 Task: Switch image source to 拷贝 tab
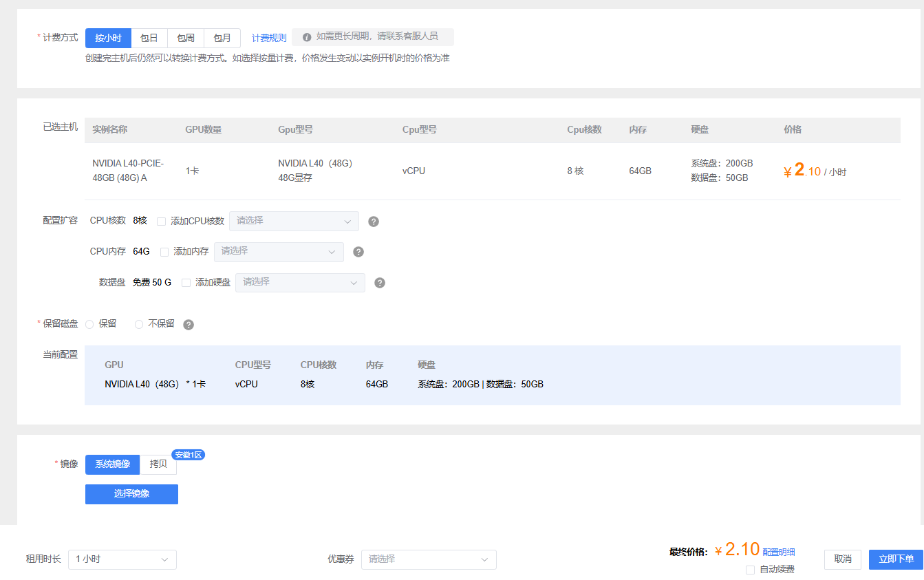click(158, 464)
